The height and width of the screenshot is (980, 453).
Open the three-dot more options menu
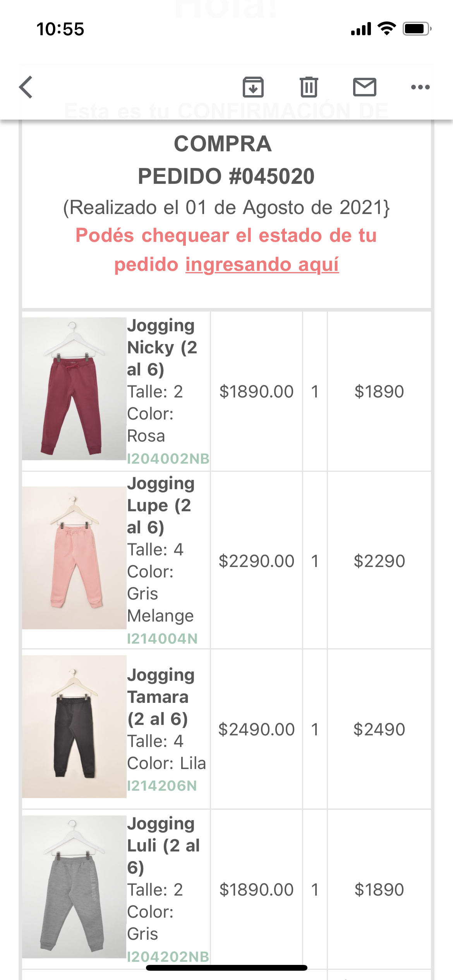420,87
